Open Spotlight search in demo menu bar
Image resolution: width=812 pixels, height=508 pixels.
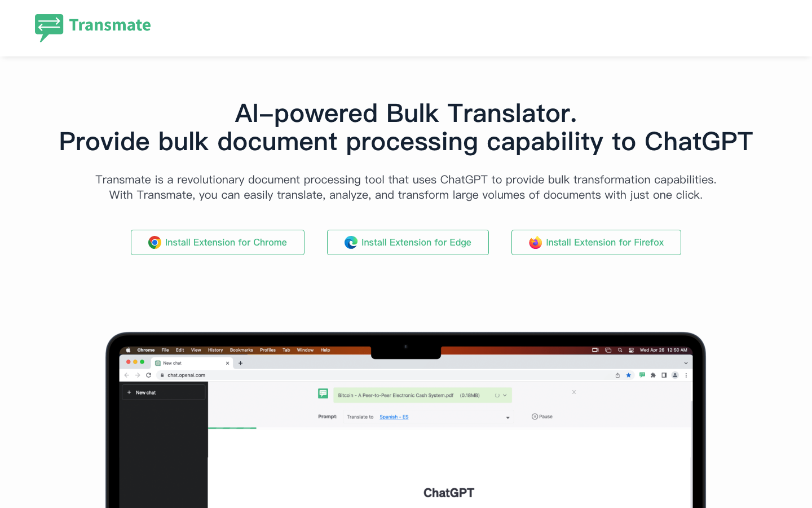point(620,350)
